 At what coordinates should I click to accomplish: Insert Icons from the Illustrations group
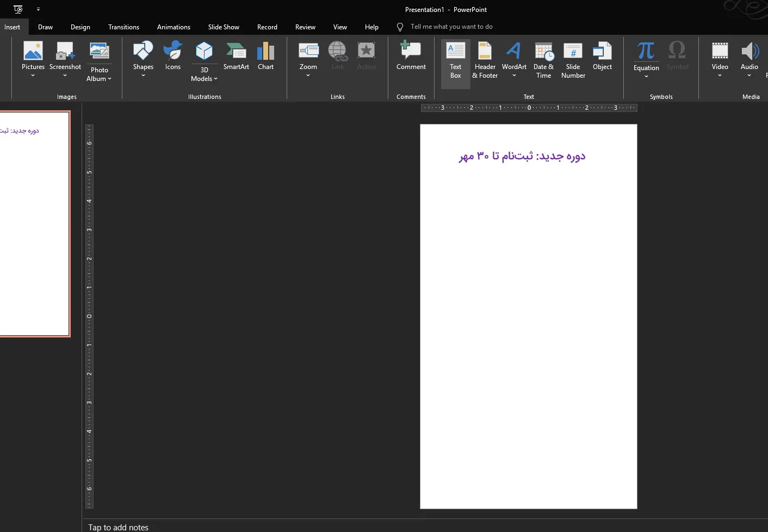pyautogui.click(x=173, y=55)
